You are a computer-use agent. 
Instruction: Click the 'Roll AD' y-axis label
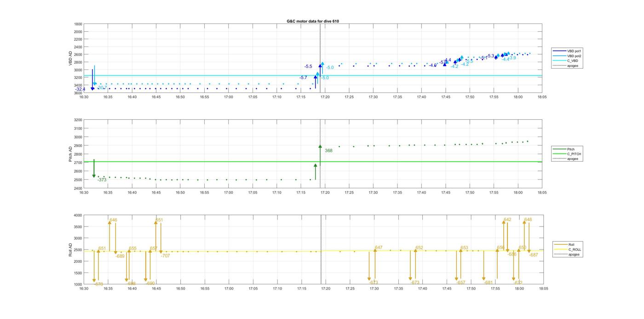tap(70, 250)
